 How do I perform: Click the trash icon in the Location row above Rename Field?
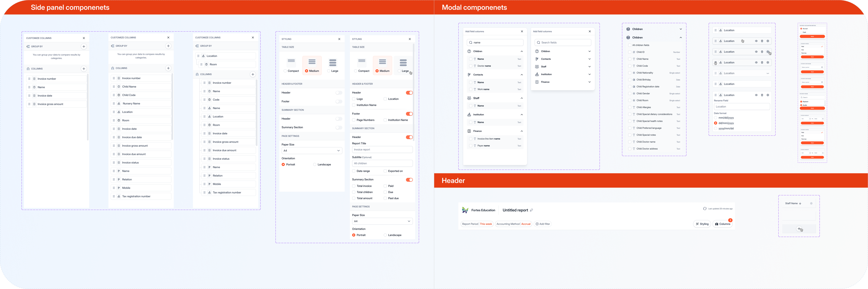pos(762,95)
